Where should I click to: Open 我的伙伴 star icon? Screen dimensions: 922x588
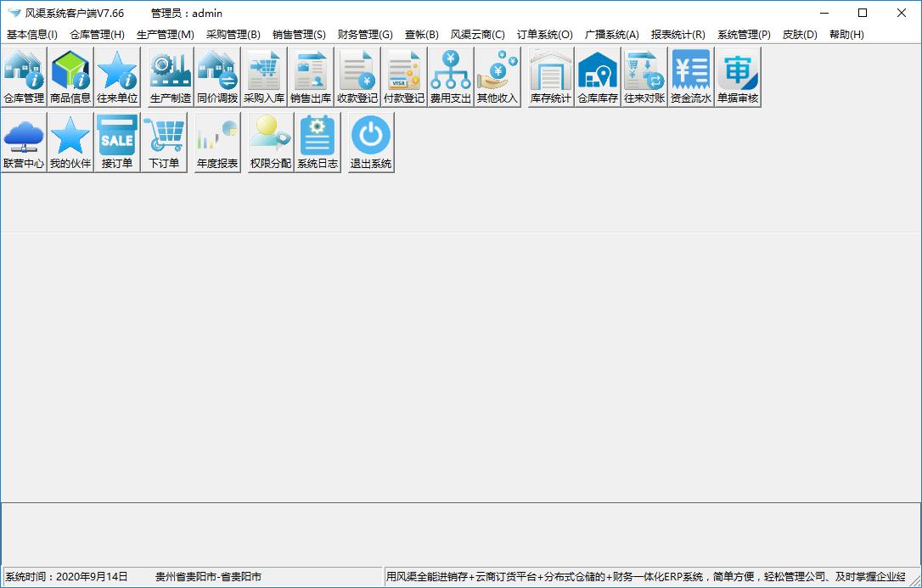click(x=70, y=143)
